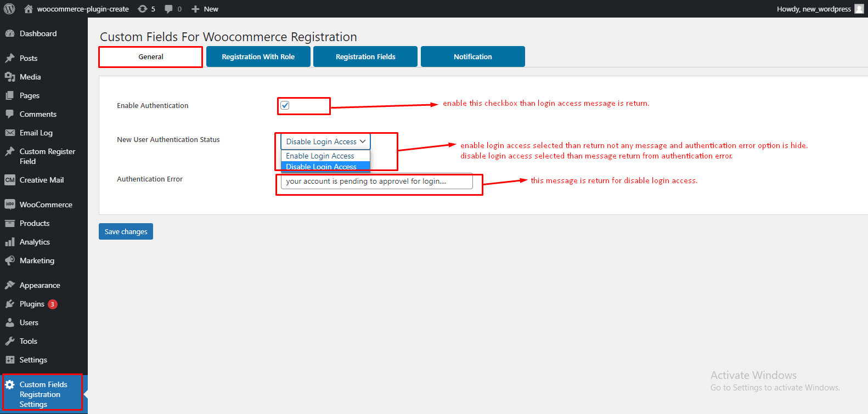
Task: Click the Save changes button
Action: click(x=126, y=231)
